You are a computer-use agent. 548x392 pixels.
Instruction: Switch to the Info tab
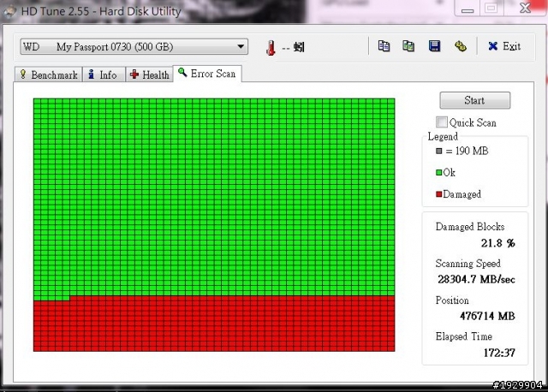click(x=104, y=74)
